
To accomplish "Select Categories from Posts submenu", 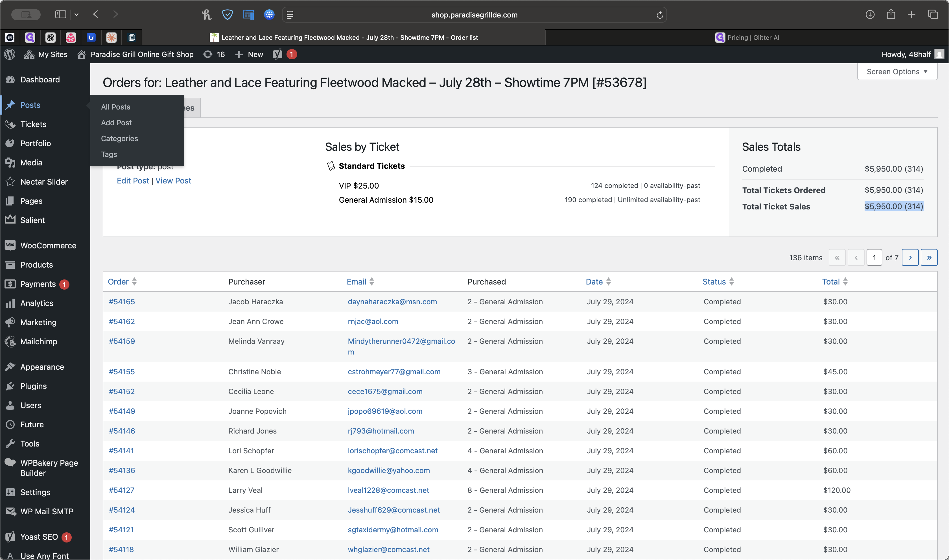I will (x=119, y=139).
